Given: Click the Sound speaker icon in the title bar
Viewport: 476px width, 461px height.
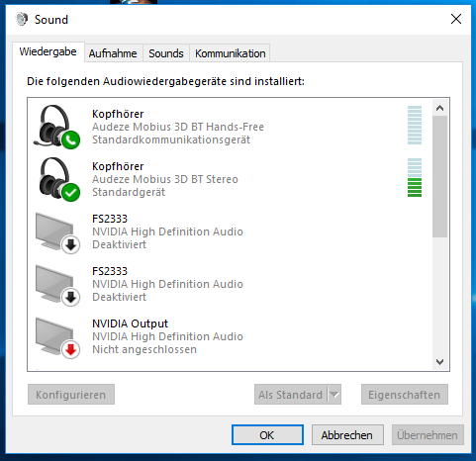Looking at the screenshot, I should [x=22, y=19].
